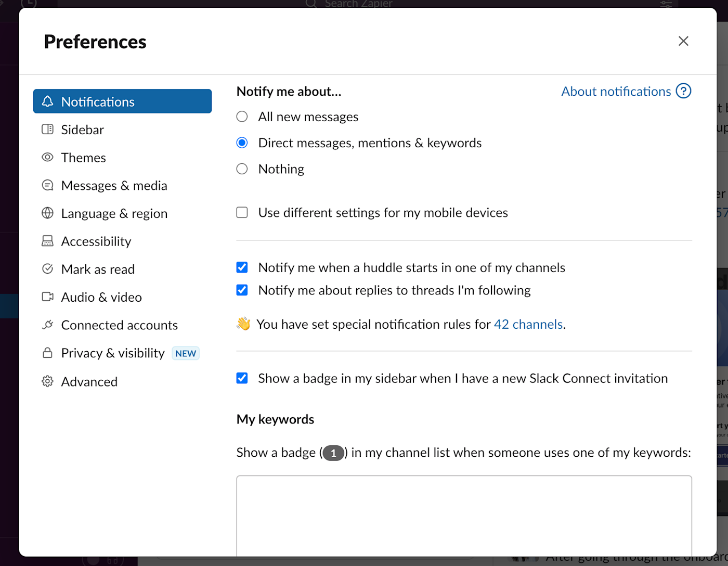Click the Audio & video camera icon

[x=47, y=297]
